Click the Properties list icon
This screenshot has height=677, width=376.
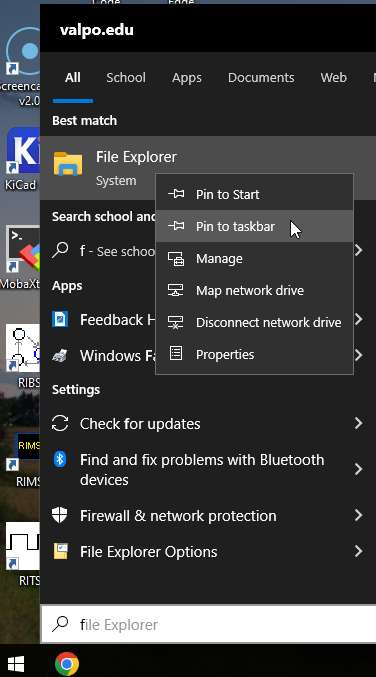click(x=176, y=354)
